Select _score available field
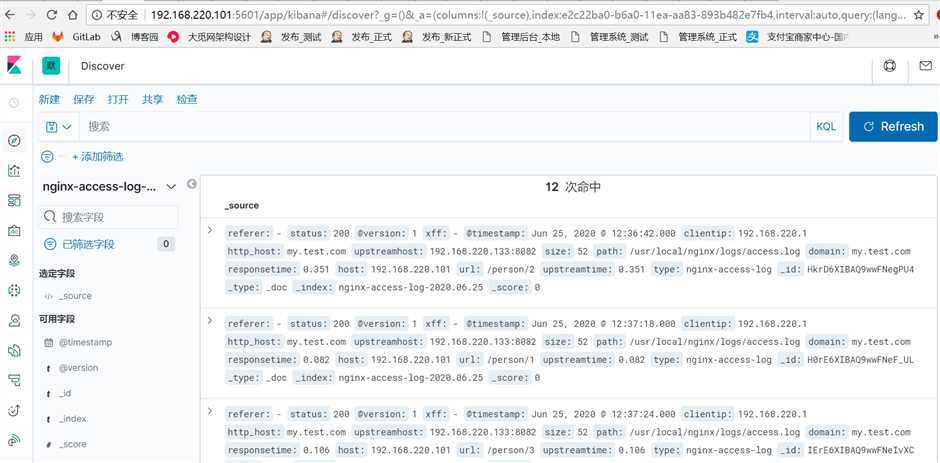940x463 pixels. pos(73,444)
